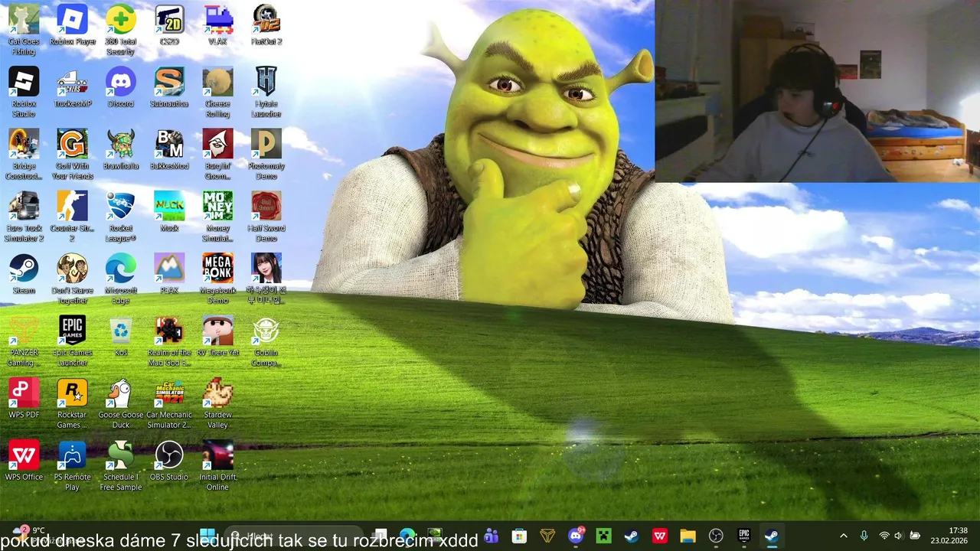
Task: Open Realm of the Mad God shortcut
Action: [169, 341]
